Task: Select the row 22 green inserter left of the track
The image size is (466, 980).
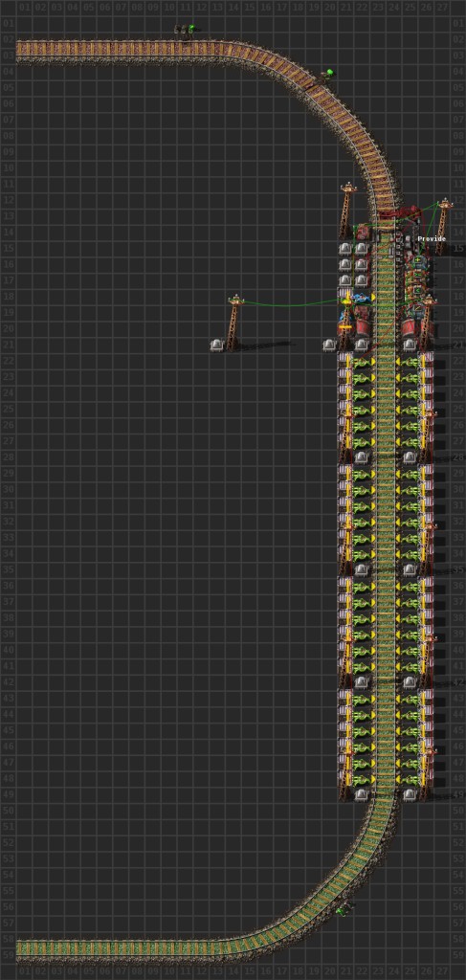Action: pyautogui.click(x=362, y=361)
